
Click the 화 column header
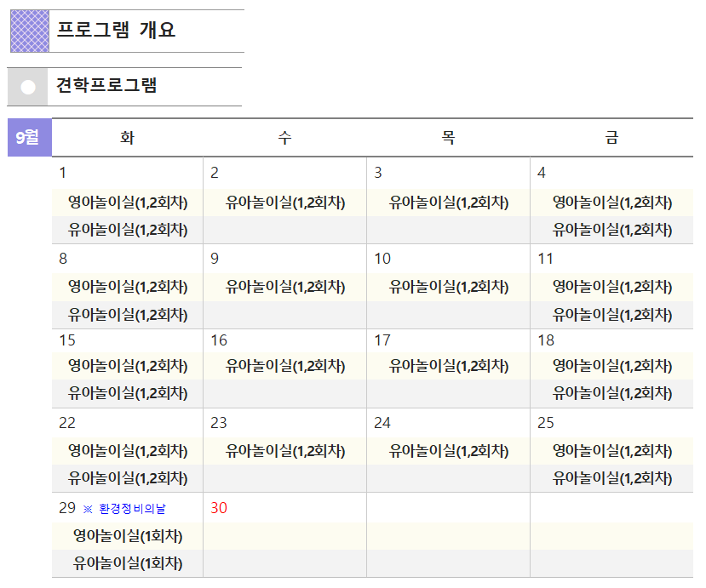(128, 138)
